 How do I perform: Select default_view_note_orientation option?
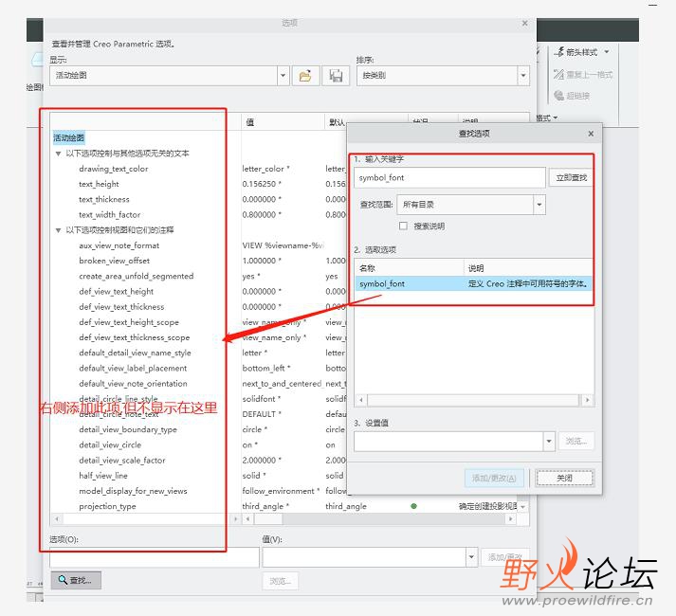(133, 384)
